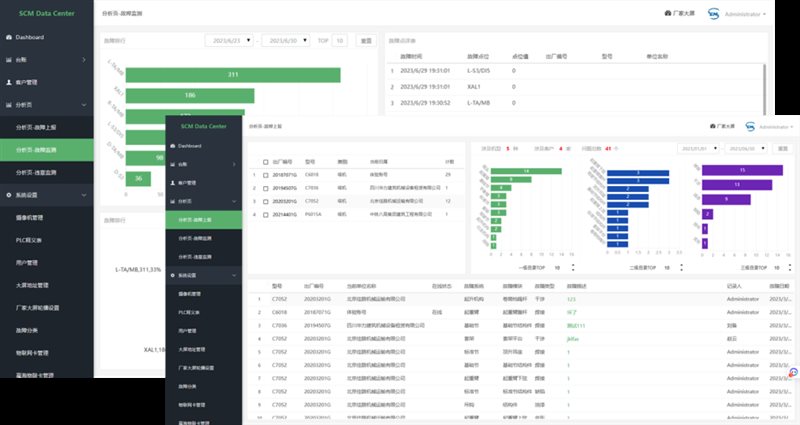Collapse the analysis pages chevron in front window sidebar
Screen dimensions: 800x425
234,202
